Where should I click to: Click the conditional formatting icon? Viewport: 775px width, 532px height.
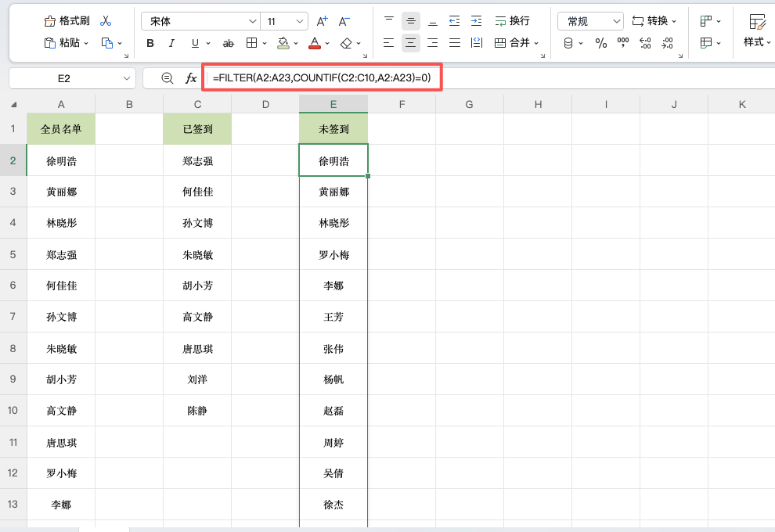coord(706,21)
